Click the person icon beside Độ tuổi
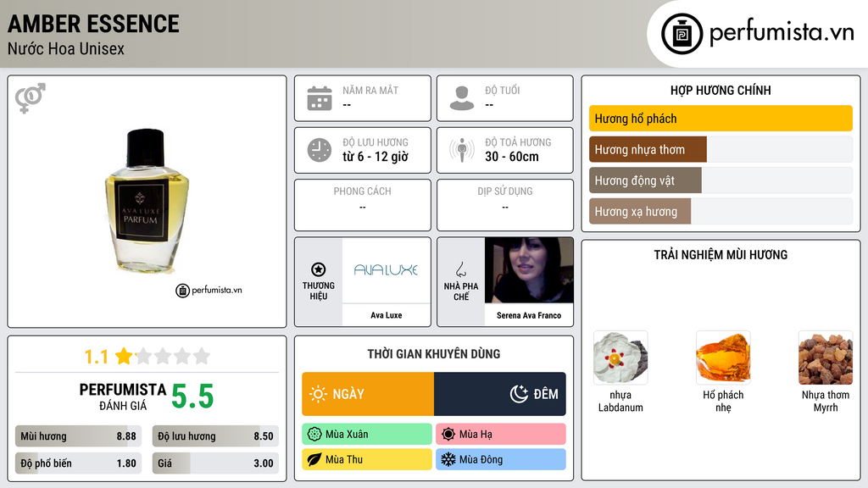 pyautogui.click(x=462, y=98)
